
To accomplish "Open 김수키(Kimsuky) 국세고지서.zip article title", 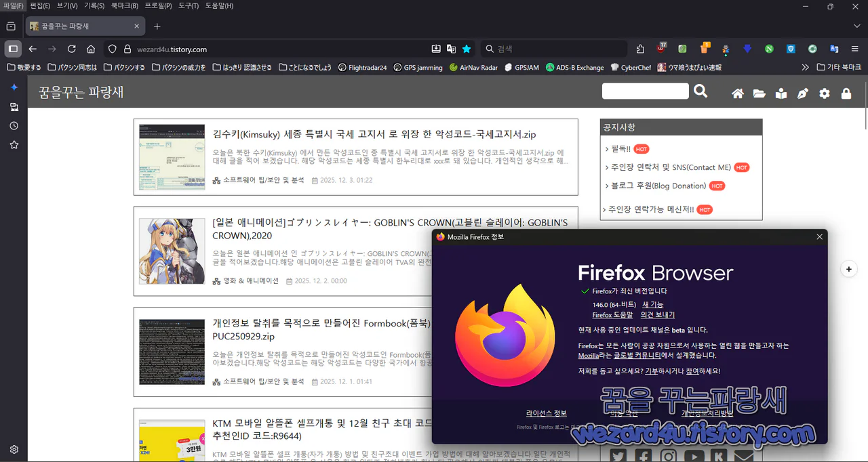I will pos(374,134).
